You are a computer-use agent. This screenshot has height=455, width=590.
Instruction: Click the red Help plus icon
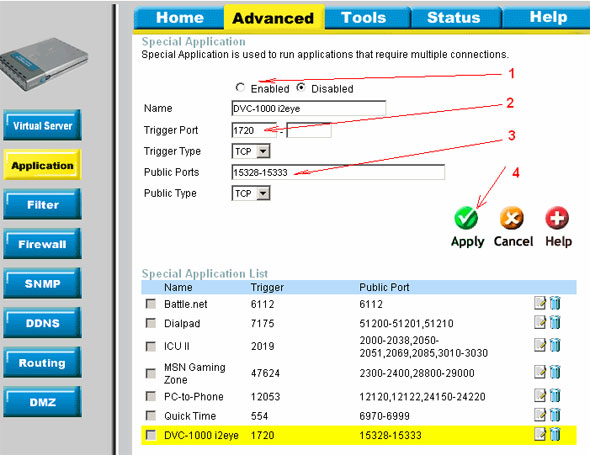pyautogui.click(x=557, y=218)
